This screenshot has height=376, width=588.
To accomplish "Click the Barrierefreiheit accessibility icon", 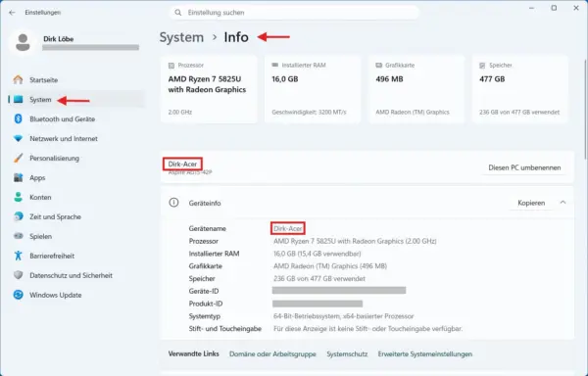I will (18, 256).
